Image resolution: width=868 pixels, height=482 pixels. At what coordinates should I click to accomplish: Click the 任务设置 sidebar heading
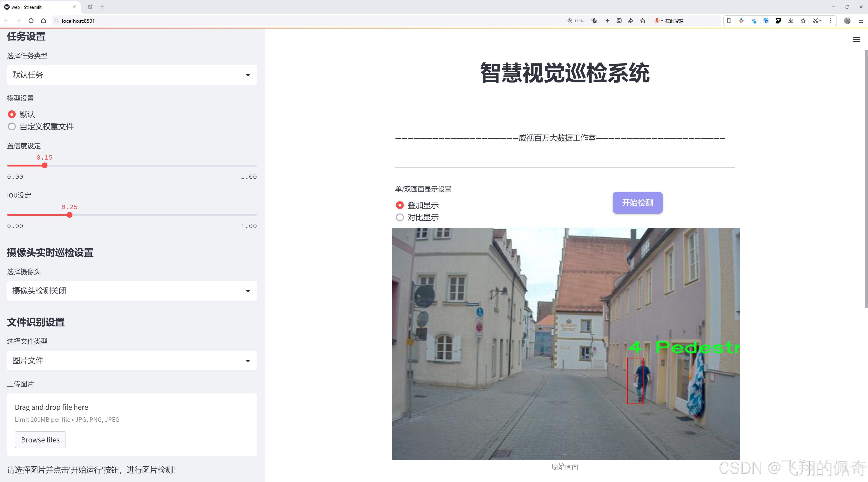(x=26, y=36)
